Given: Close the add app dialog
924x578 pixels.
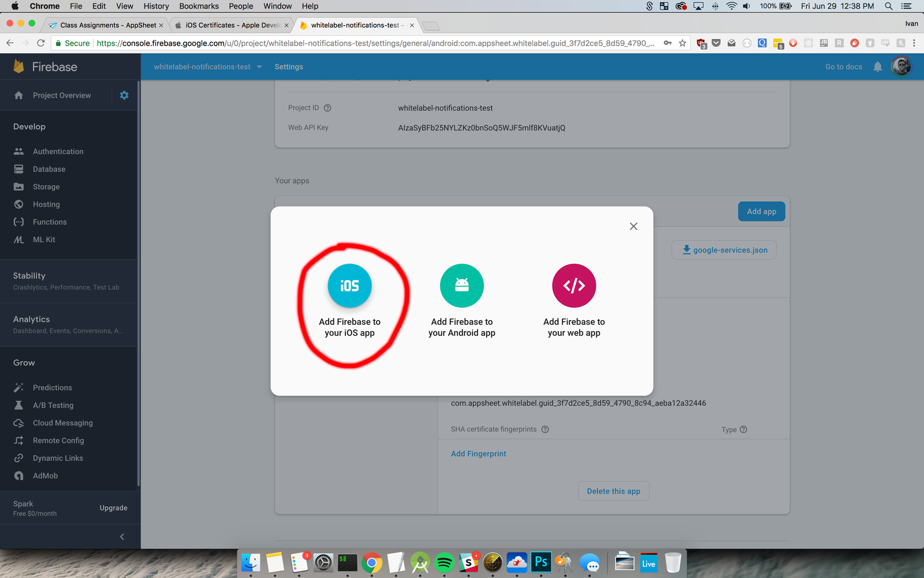Looking at the screenshot, I should pyautogui.click(x=634, y=226).
